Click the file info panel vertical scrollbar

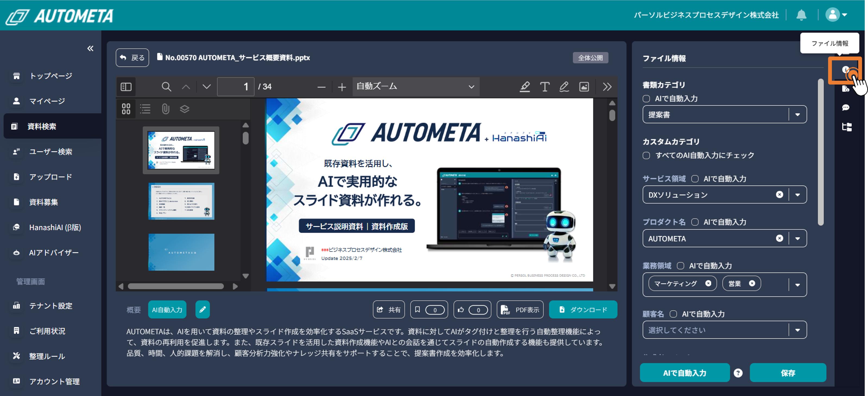[820, 152]
